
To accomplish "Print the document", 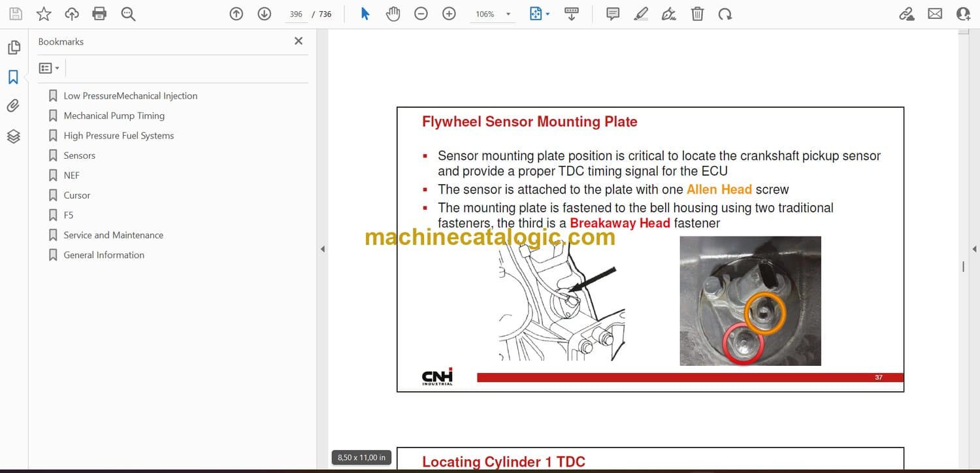I will [x=99, y=14].
